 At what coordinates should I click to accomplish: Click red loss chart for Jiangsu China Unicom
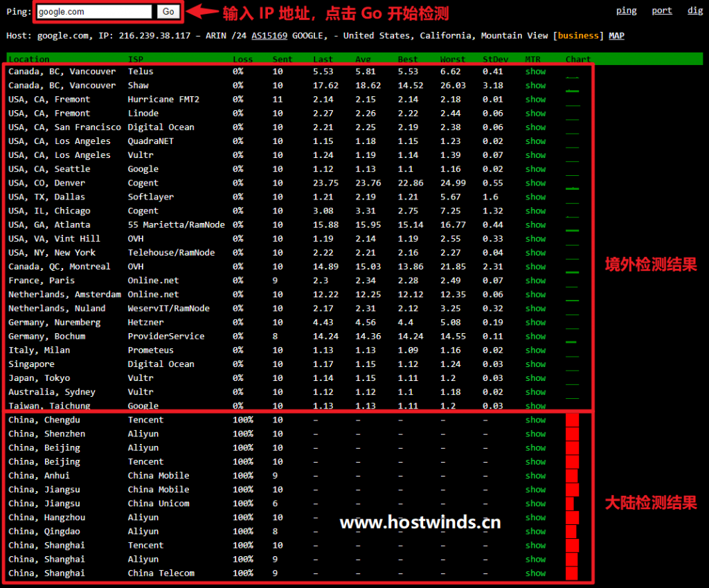pos(570,504)
